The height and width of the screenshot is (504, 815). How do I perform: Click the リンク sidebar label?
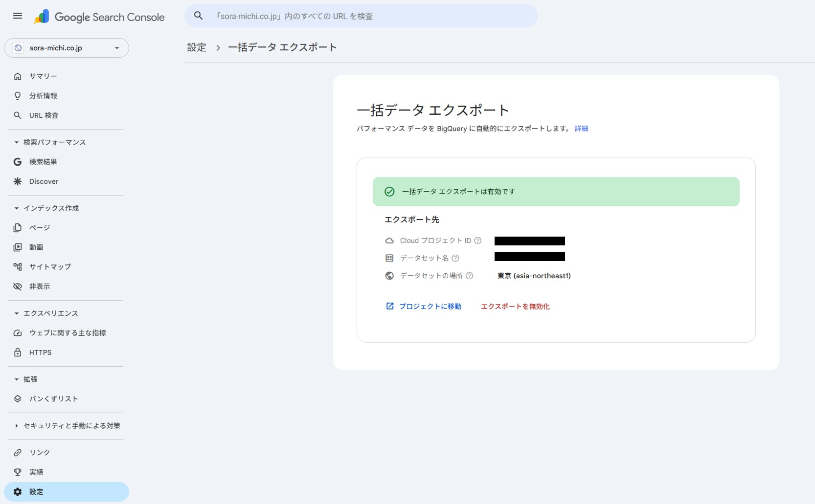click(x=40, y=453)
